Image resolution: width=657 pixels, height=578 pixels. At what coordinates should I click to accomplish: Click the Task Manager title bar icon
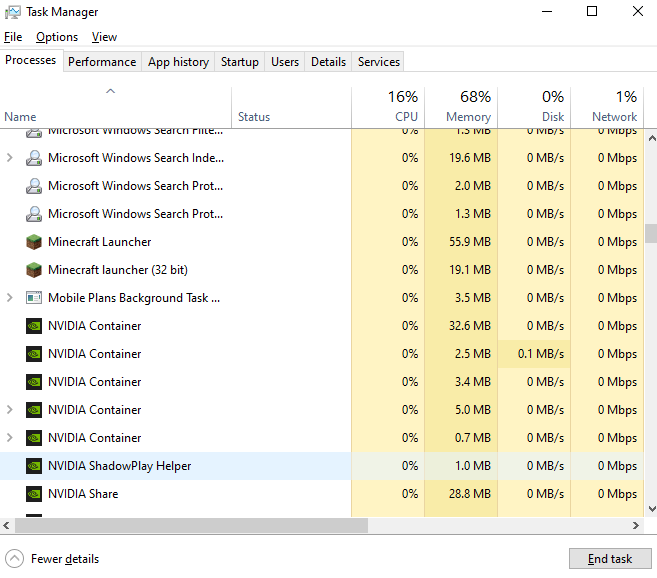(13, 12)
